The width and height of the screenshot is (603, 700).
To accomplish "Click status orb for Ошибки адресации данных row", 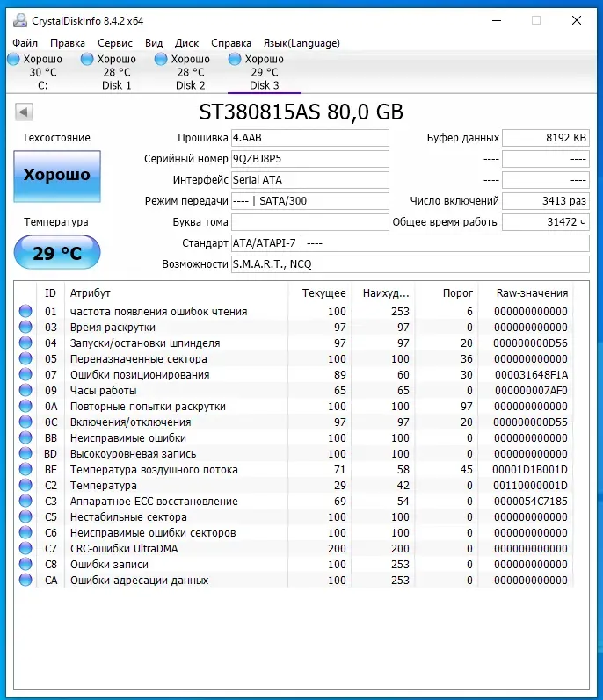I will [x=25, y=580].
